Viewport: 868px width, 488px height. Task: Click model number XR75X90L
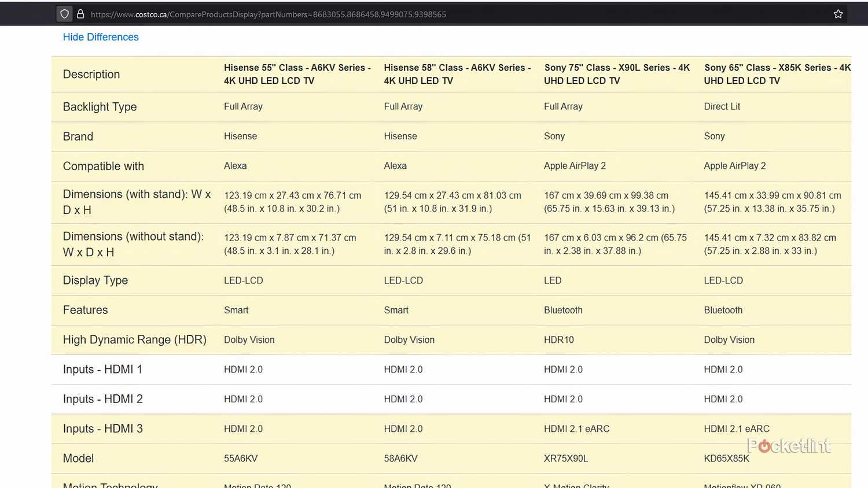click(x=565, y=459)
